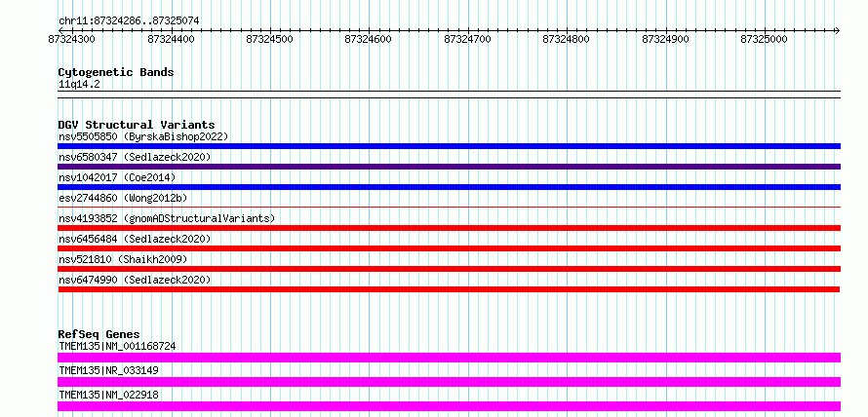
Task: Click the DGV Structural Variants track title
Action: click(137, 125)
